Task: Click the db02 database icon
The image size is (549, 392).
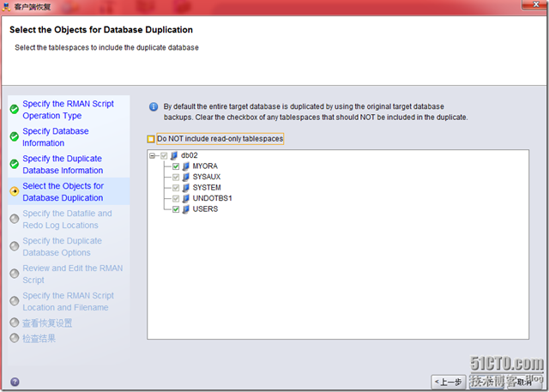Action: [174, 155]
